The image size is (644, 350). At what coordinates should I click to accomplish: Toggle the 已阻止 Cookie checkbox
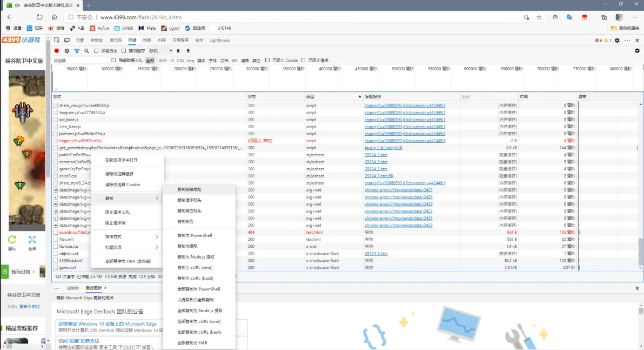267,61
